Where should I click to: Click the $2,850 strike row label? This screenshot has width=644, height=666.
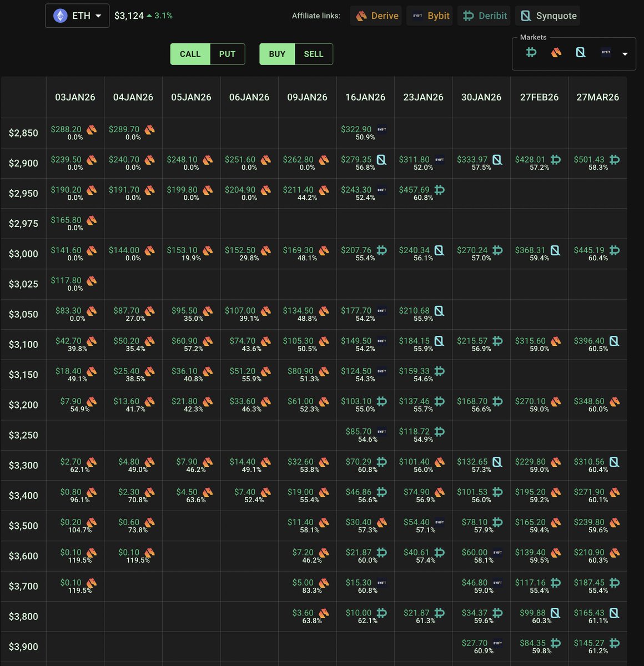tap(23, 133)
